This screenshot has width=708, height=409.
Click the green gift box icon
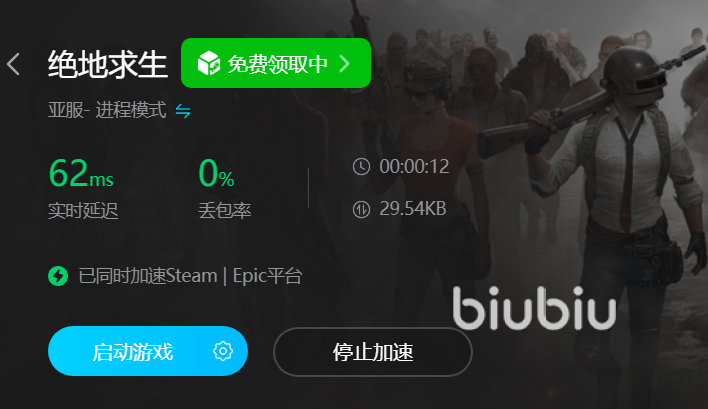[209, 63]
